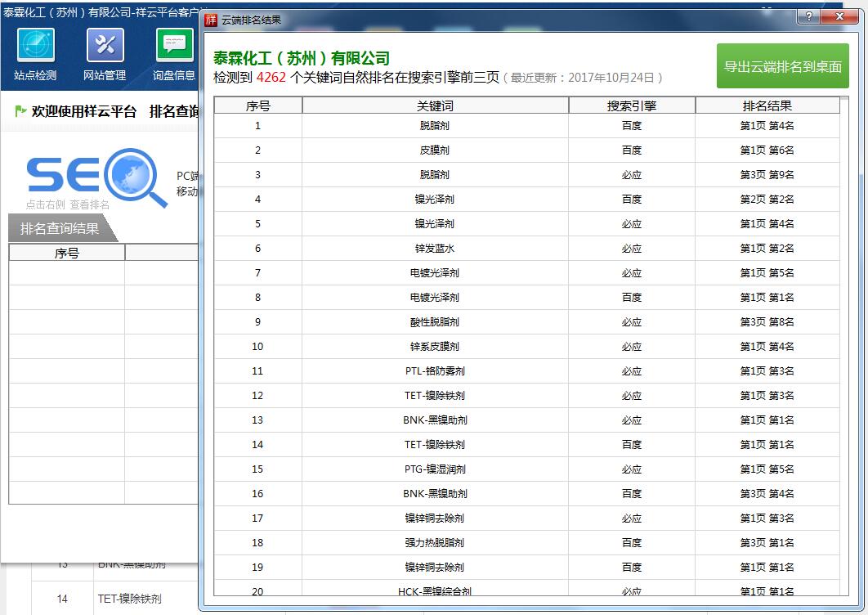Open the 网站管理 tools icon
The image size is (868, 615).
coord(105,45)
